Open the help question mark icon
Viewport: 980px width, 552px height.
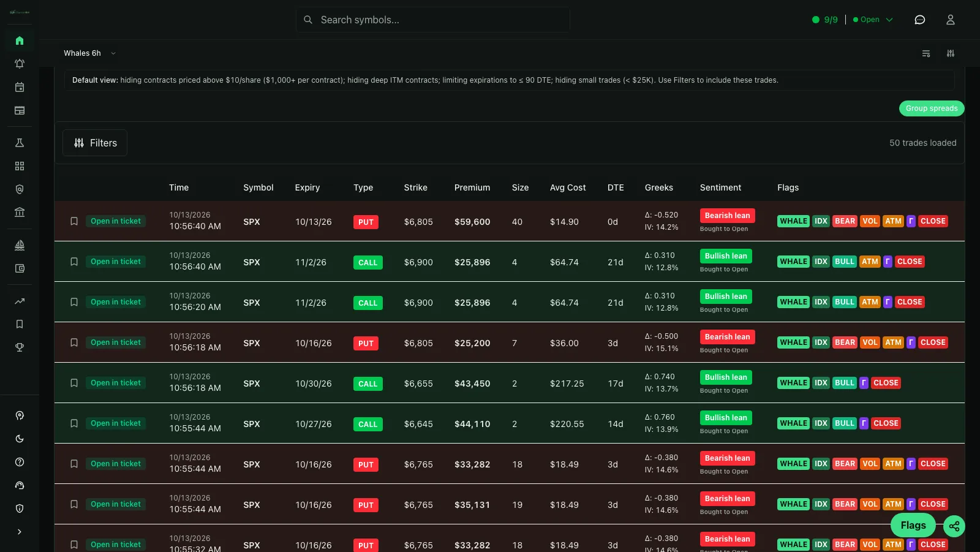(x=20, y=462)
